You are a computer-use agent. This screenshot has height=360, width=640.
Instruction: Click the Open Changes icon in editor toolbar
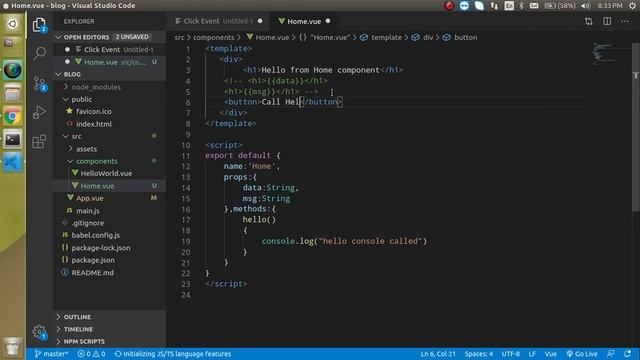(589, 21)
